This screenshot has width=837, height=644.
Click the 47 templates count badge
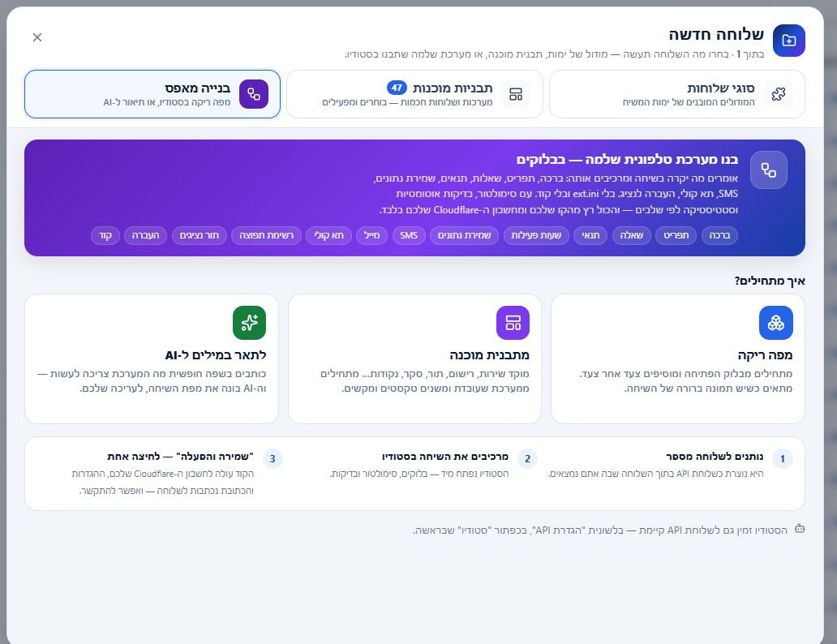point(397,88)
